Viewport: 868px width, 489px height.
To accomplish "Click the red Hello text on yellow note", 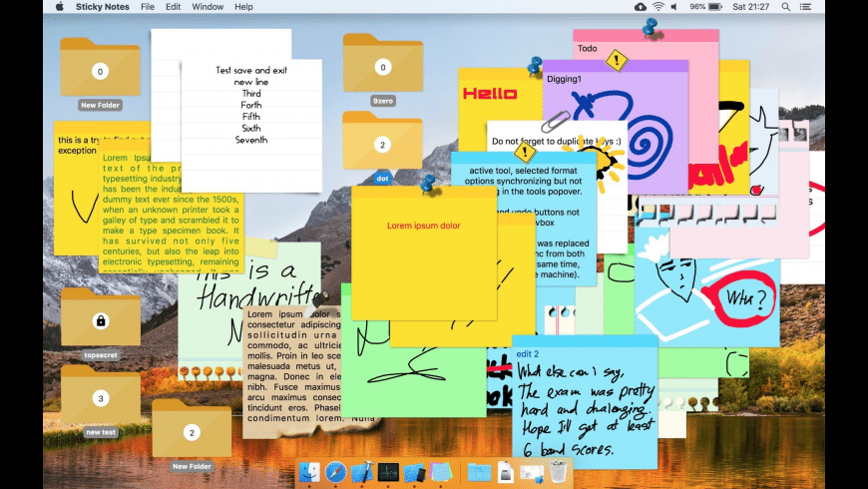I will [x=490, y=94].
